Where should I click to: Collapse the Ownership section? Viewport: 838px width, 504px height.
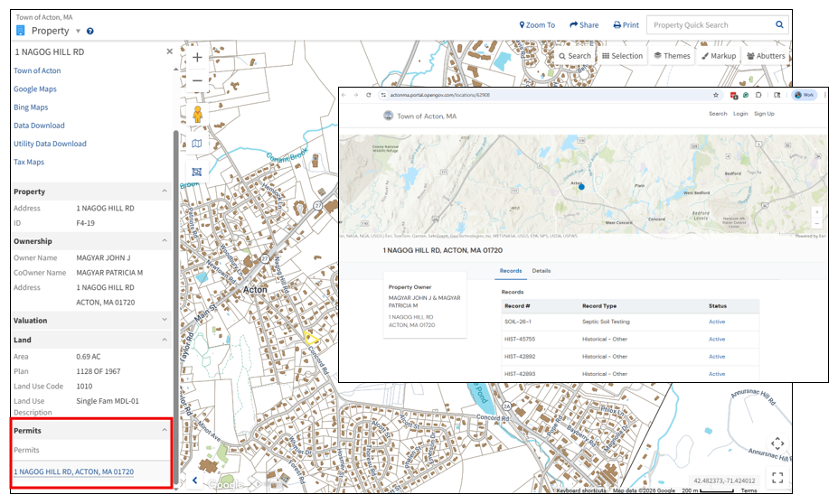[x=164, y=241]
